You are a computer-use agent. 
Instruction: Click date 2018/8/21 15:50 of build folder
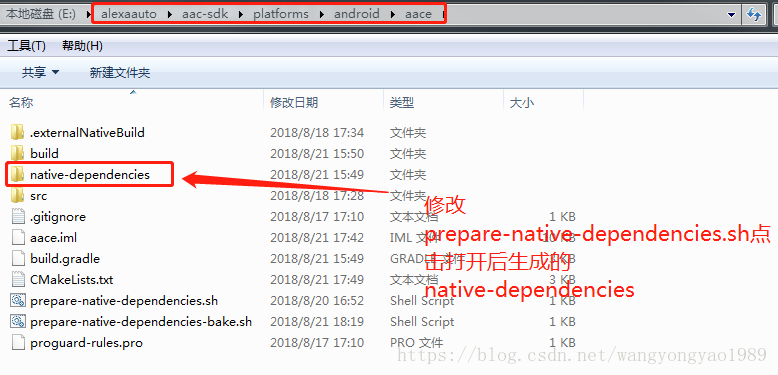(x=317, y=153)
